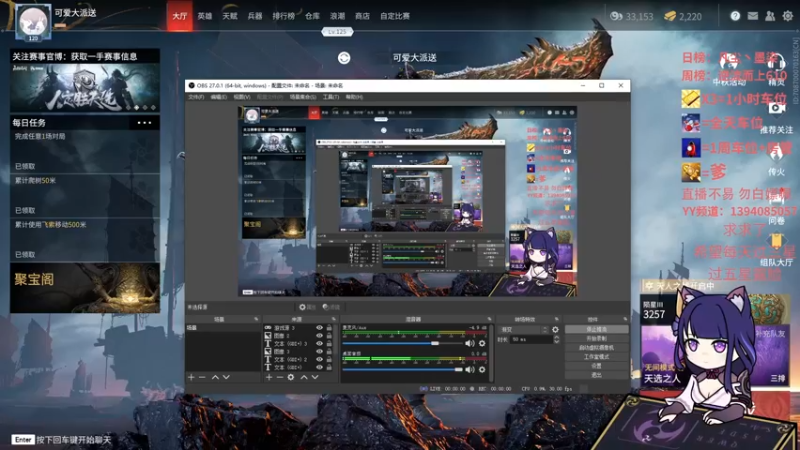Hide the 图像 2 source
The image size is (800, 450).
tap(319, 336)
